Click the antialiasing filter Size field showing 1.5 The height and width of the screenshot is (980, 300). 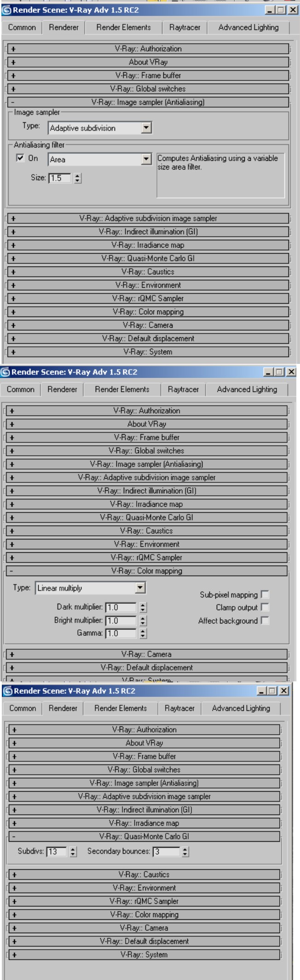click(60, 178)
